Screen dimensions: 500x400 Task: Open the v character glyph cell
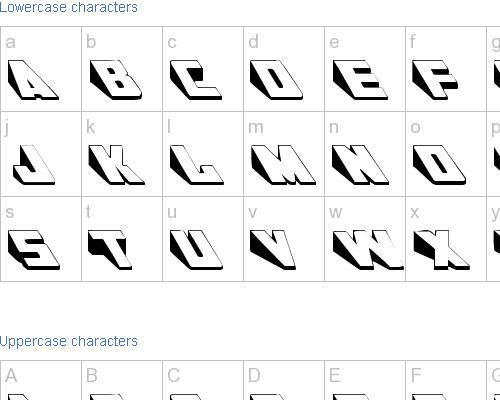click(273, 250)
